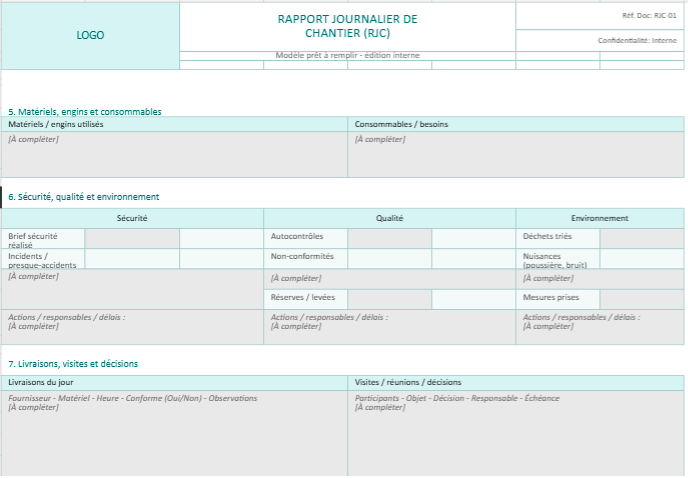Select the Environnement column header
The width and height of the screenshot is (688, 478).
pos(600,218)
